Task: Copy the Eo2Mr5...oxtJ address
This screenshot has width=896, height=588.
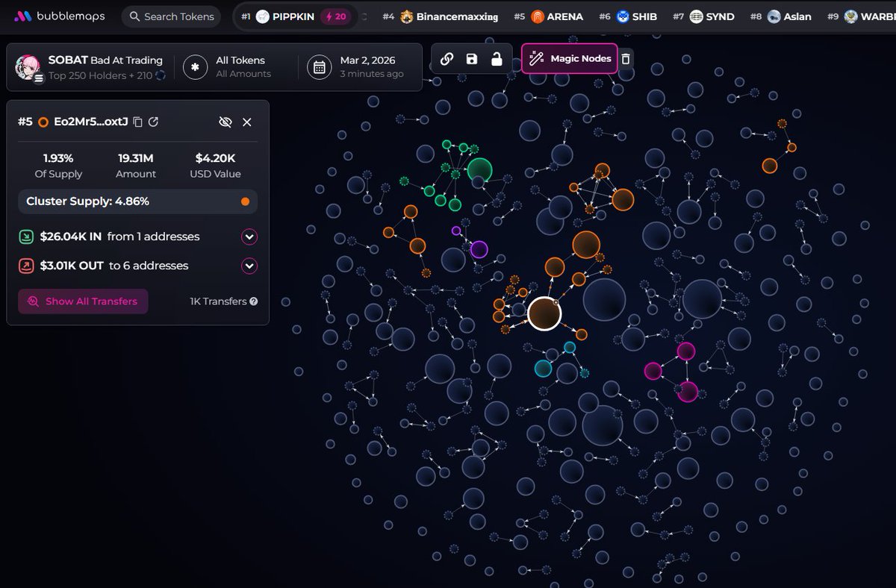Action: (x=137, y=122)
